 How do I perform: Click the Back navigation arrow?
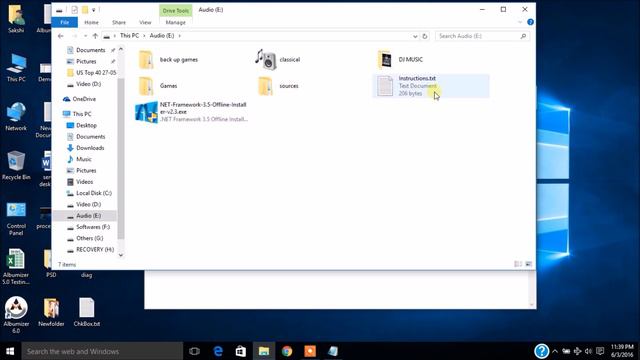pos(61,36)
